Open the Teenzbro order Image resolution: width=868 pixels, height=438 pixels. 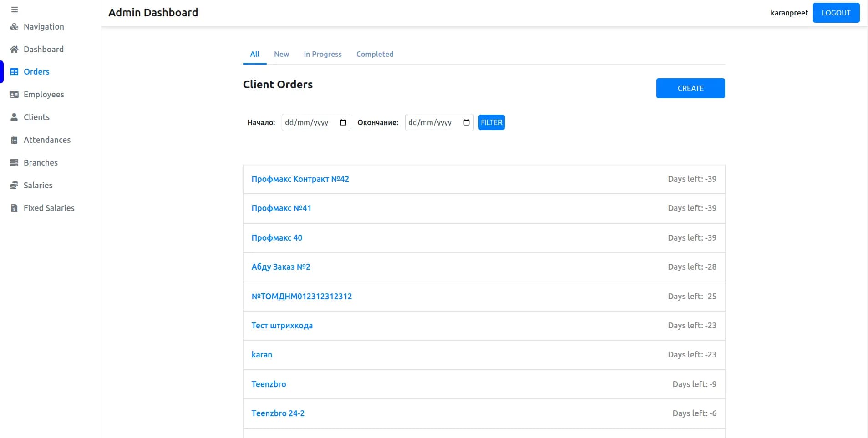tap(269, 384)
